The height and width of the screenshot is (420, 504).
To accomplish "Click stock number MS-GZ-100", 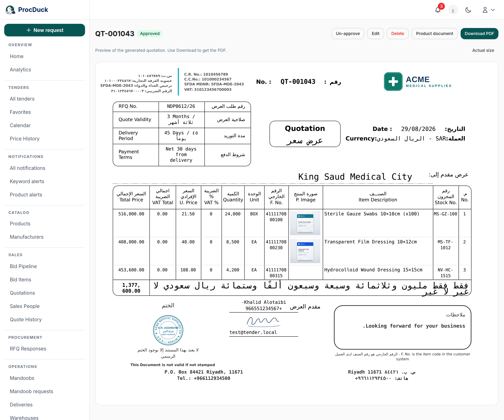I will [445, 214].
